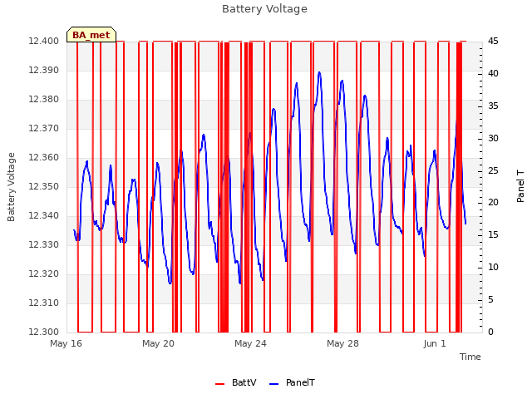Click the 12.380 y-axis tick label
Image resolution: width=532 pixels, height=399 pixels.
tap(44, 100)
